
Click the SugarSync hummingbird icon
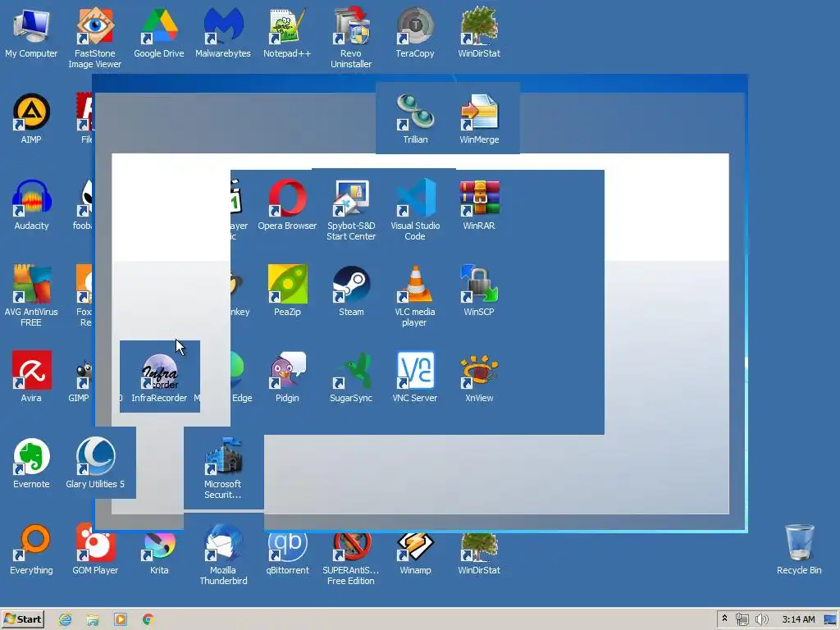click(351, 377)
